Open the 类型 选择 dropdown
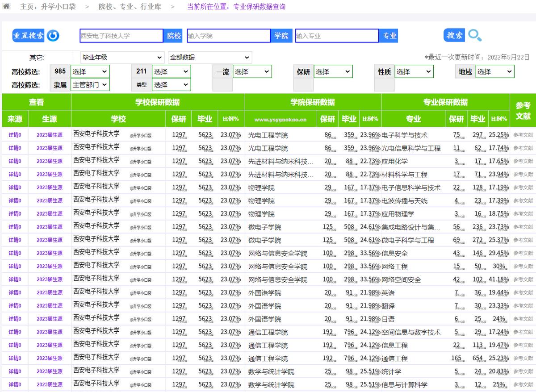 (x=171, y=84)
